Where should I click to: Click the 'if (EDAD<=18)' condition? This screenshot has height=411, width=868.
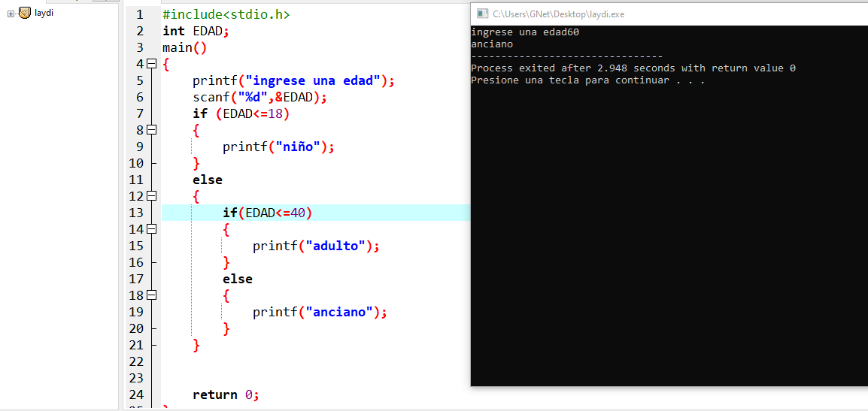pyautogui.click(x=241, y=114)
